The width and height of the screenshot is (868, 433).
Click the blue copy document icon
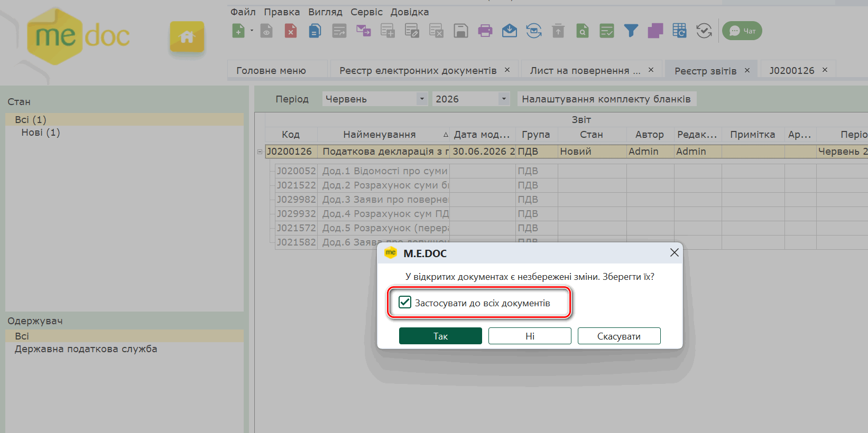click(x=315, y=31)
